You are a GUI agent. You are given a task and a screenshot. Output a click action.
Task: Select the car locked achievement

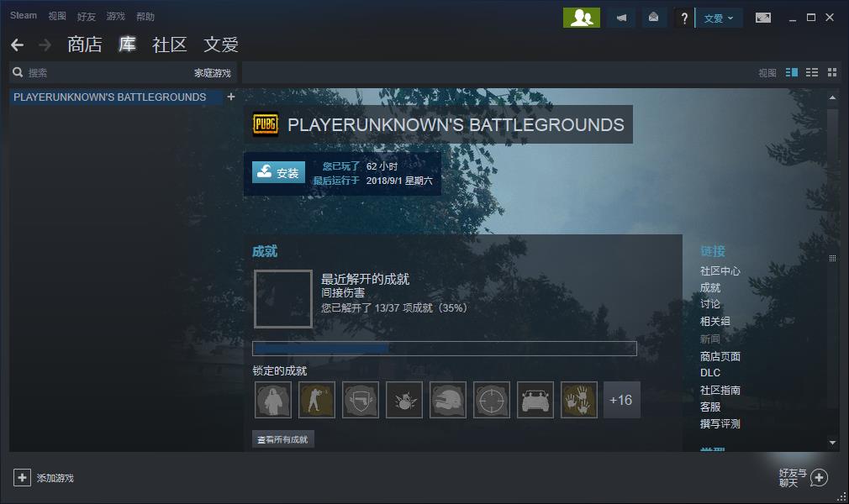(x=535, y=400)
